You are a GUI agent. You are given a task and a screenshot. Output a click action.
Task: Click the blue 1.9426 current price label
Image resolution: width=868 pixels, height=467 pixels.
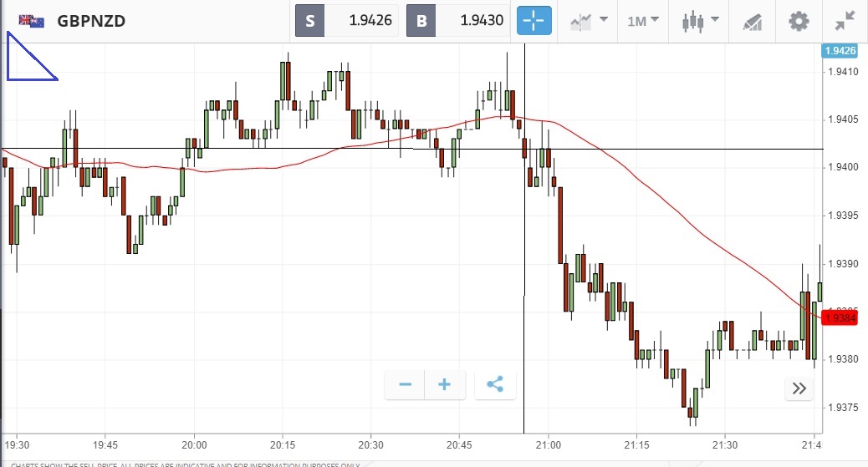(x=840, y=51)
